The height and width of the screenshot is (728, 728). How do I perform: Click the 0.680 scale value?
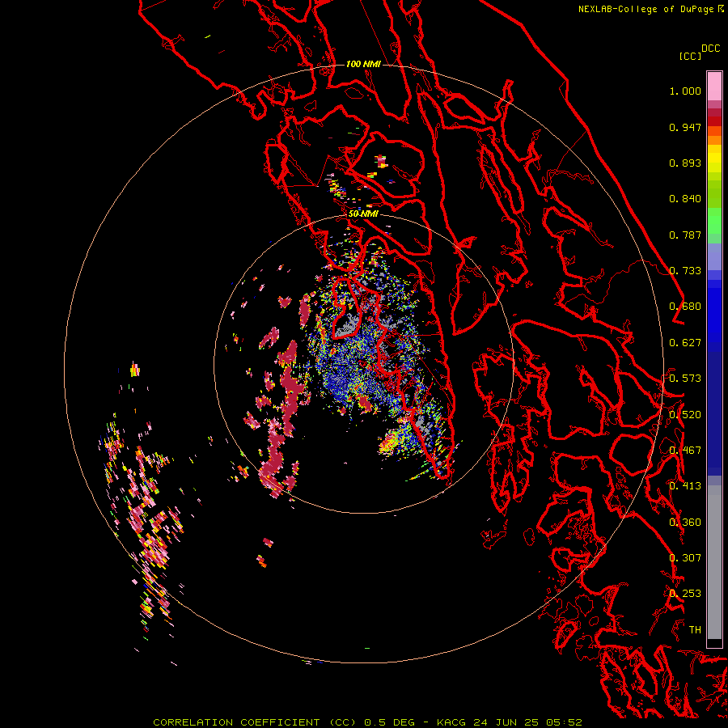[x=685, y=307]
